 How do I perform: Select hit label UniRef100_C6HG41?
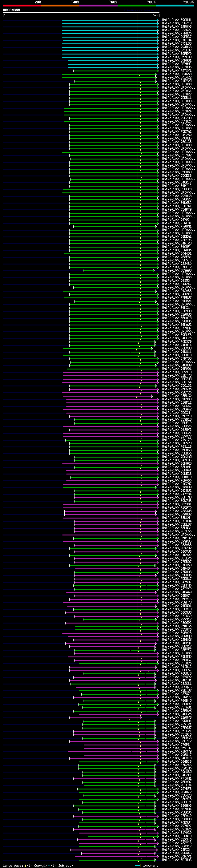[x=176, y=470]
